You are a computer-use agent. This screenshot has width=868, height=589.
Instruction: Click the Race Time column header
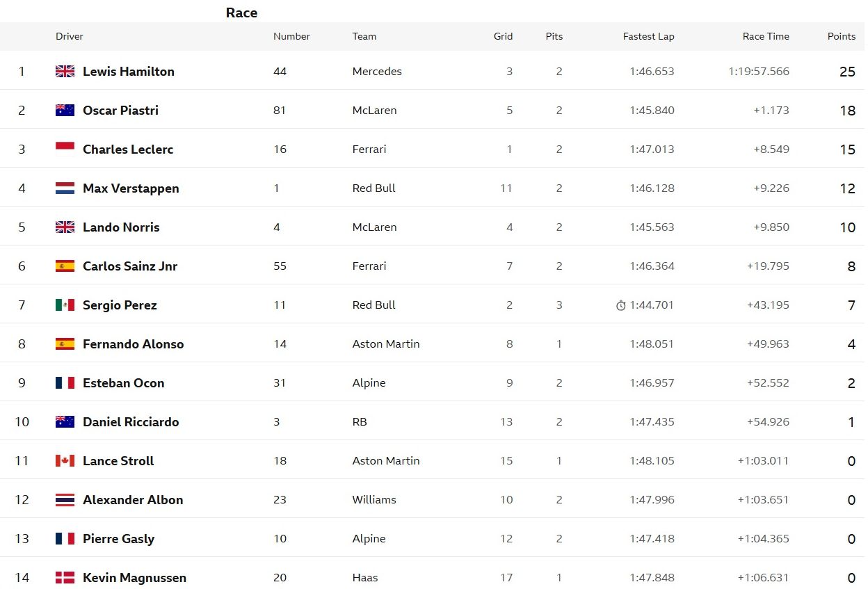[766, 36]
